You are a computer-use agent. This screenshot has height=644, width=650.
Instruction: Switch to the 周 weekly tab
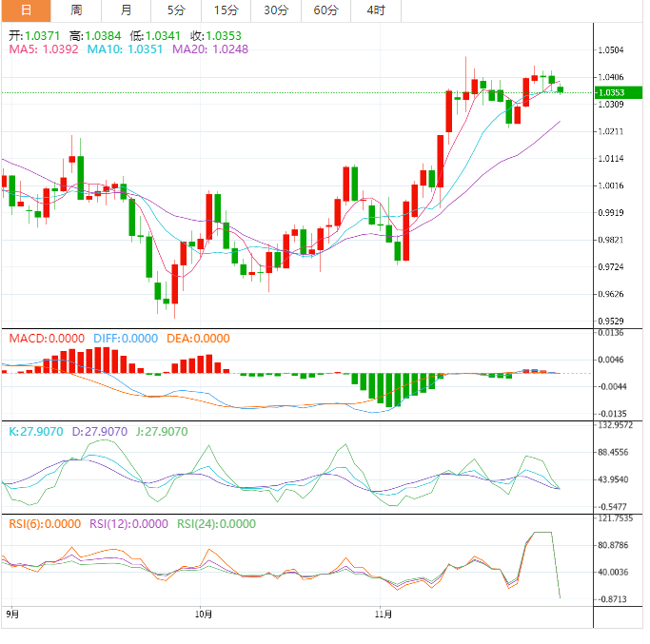click(76, 10)
